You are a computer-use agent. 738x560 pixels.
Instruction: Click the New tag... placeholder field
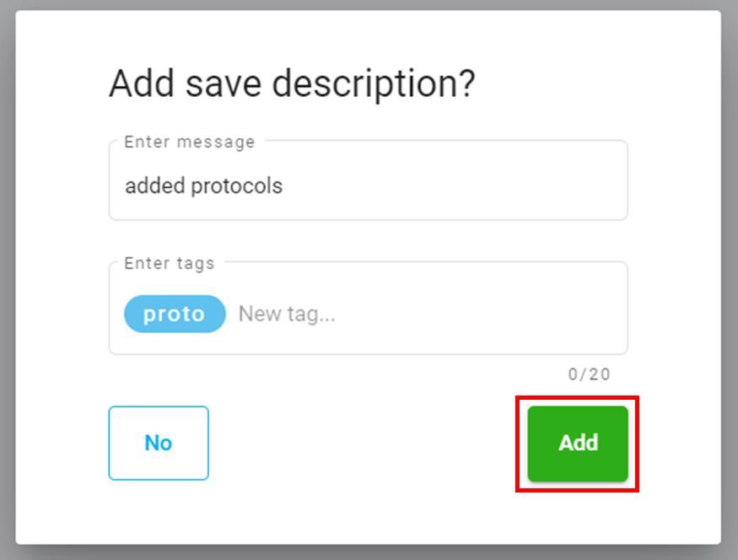287,315
